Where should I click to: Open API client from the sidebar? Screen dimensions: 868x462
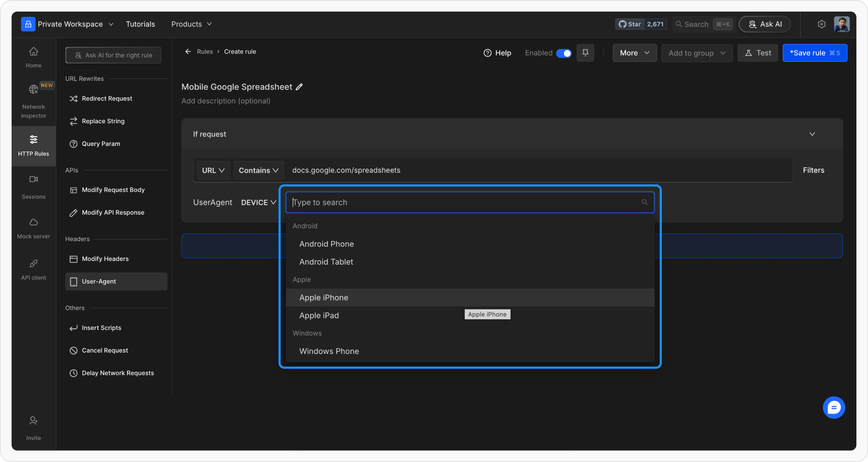tap(33, 269)
